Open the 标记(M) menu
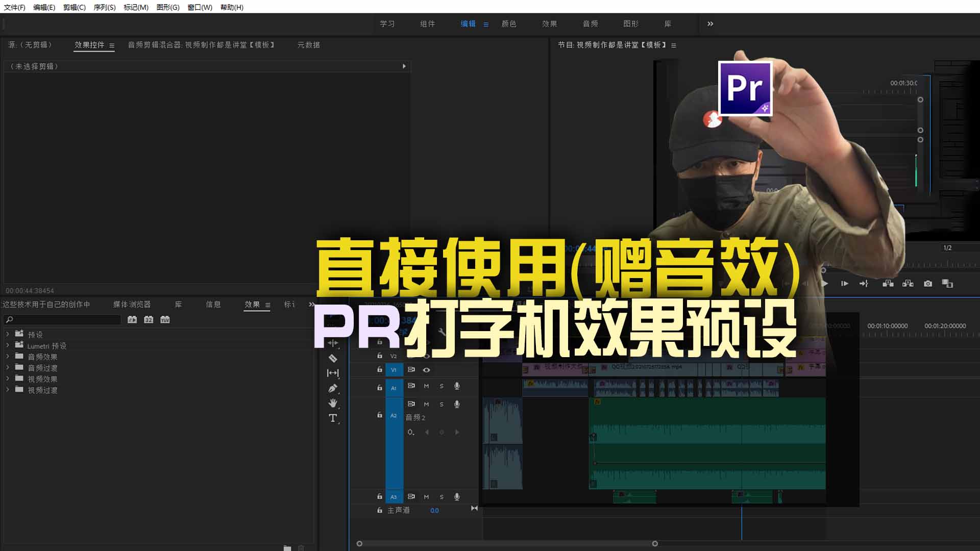The width and height of the screenshot is (980, 551). point(136,7)
